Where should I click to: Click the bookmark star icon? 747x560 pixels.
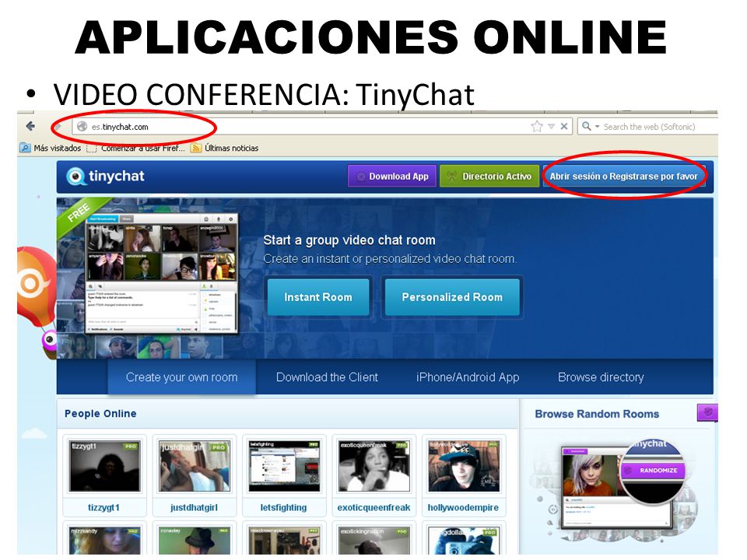click(537, 126)
